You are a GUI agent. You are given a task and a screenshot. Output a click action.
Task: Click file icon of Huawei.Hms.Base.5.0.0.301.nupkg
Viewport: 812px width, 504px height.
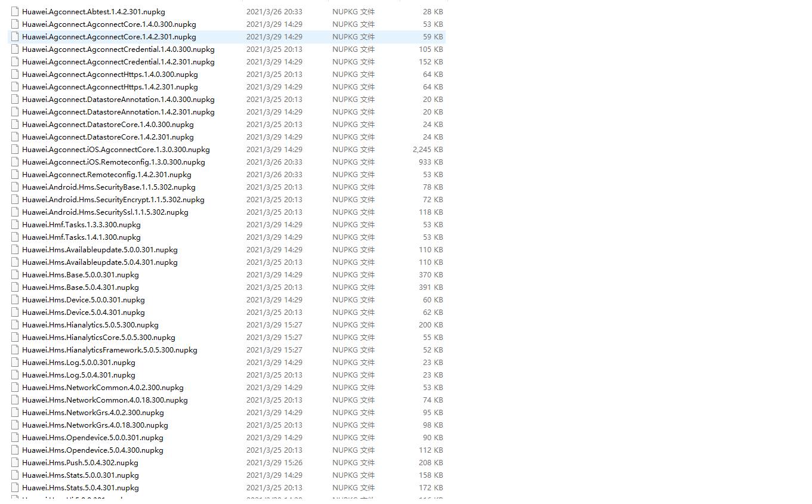pos(15,274)
